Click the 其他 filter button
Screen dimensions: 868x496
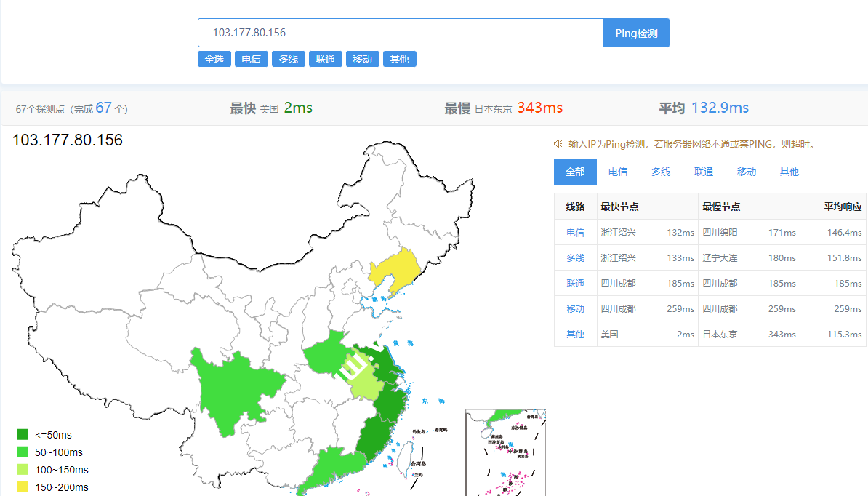click(x=399, y=59)
